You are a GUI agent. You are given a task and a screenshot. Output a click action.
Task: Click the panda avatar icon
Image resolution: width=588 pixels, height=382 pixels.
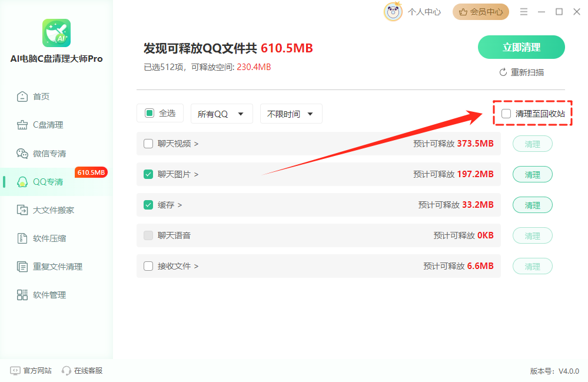pyautogui.click(x=393, y=12)
